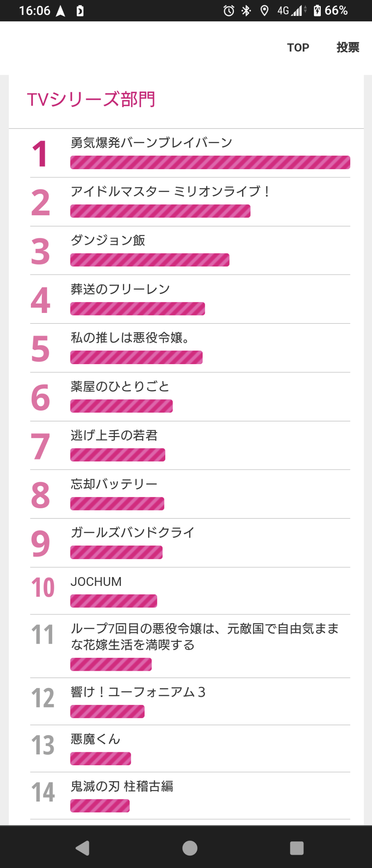This screenshot has width=372, height=868.
Task: Click 葬送のフリーレン vote bar
Action: (137, 309)
